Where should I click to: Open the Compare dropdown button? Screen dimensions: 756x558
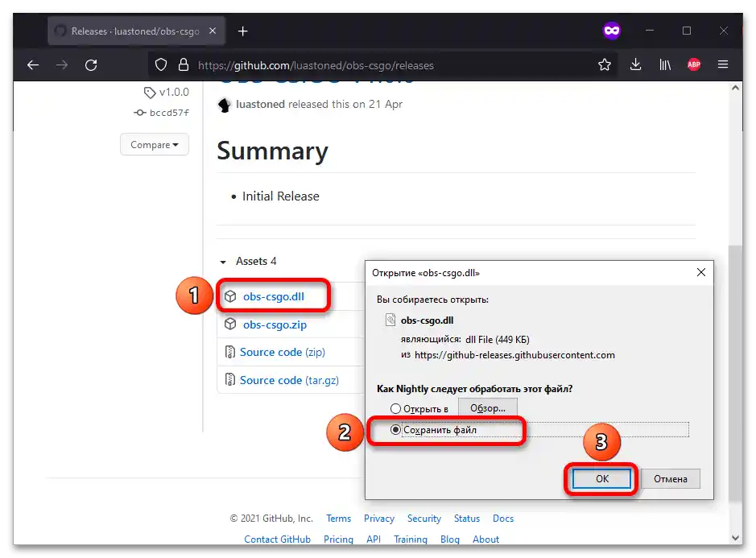click(155, 145)
